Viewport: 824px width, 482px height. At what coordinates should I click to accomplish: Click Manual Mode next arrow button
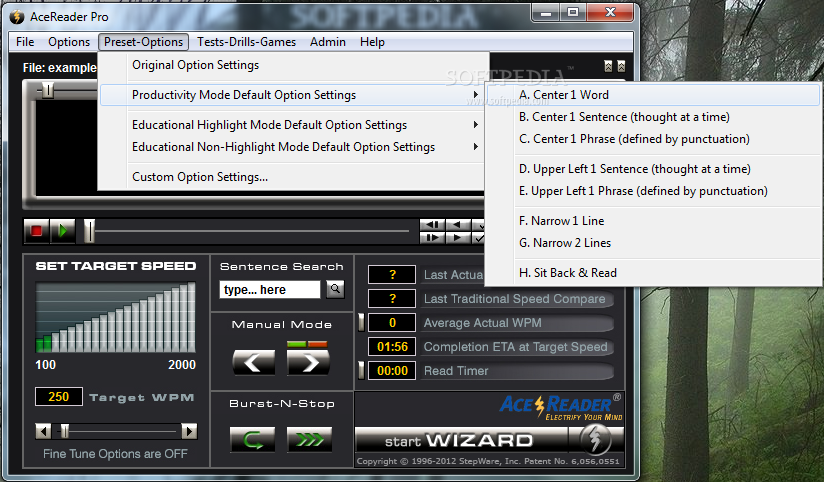click(x=308, y=363)
